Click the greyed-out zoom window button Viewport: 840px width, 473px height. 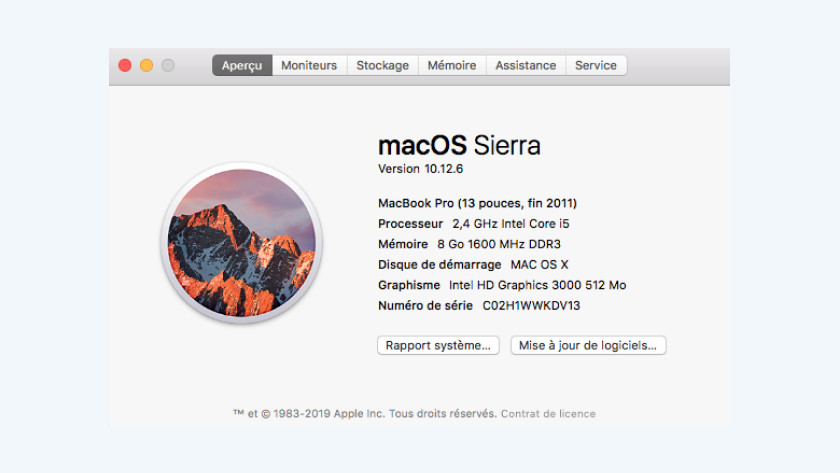click(168, 65)
